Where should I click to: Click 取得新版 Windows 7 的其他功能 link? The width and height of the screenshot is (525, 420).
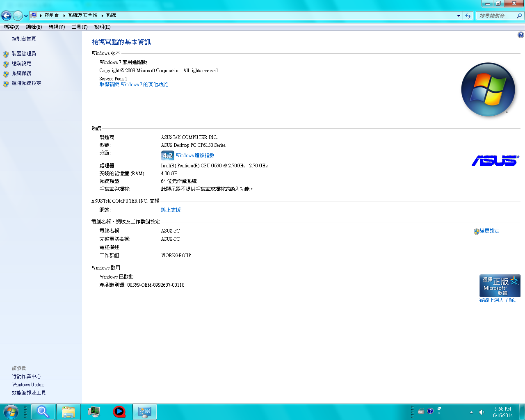pyautogui.click(x=133, y=84)
